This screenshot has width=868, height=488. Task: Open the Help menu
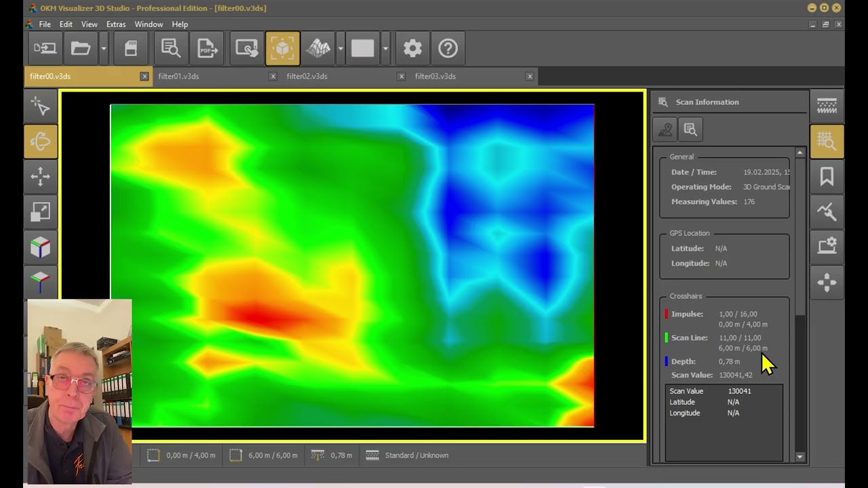click(180, 24)
